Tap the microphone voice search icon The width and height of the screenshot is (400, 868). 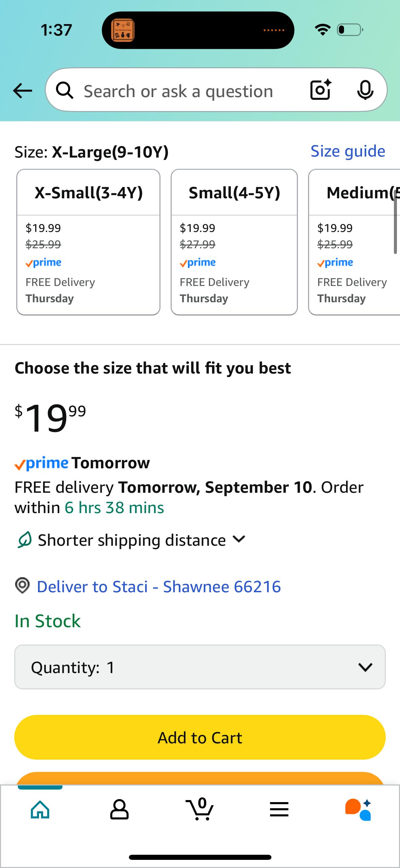(365, 90)
